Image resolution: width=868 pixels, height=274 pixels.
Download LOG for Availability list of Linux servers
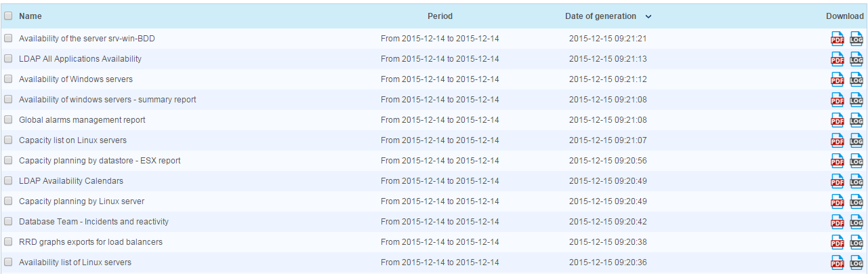coord(856,263)
